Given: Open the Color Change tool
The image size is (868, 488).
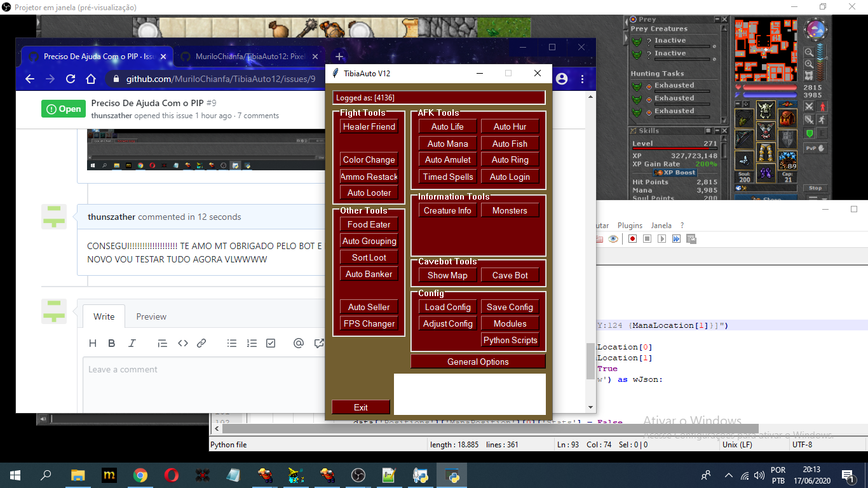Looking at the screenshot, I should tap(369, 159).
